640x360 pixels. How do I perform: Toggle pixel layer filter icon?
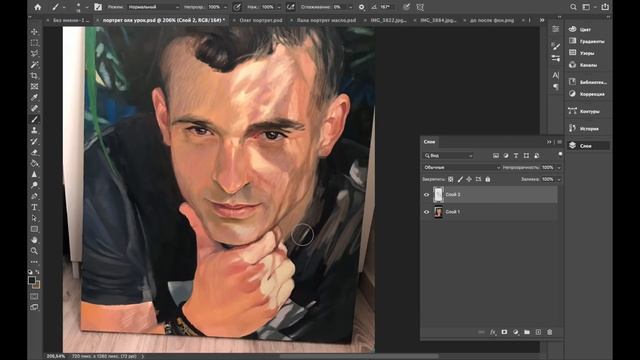pos(496,156)
